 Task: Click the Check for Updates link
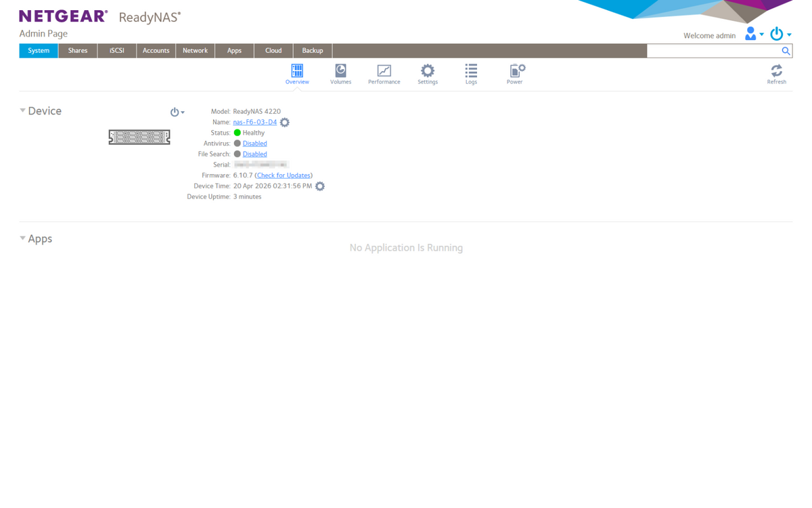click(284, 175)
